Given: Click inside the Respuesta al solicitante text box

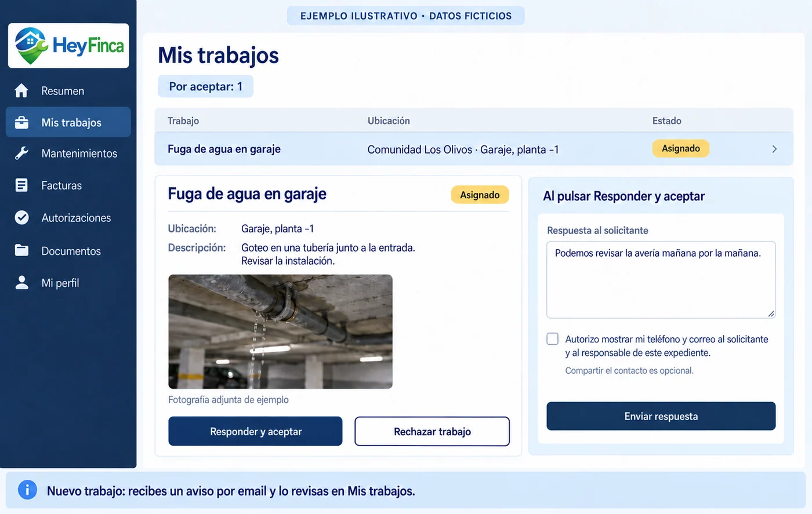Looking at the screenshot, I should click(661, 280).
